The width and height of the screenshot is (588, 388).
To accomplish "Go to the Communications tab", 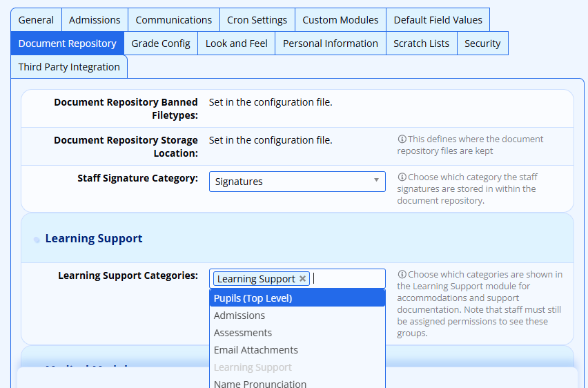I will pyautogui.click(x=174, y=20).
